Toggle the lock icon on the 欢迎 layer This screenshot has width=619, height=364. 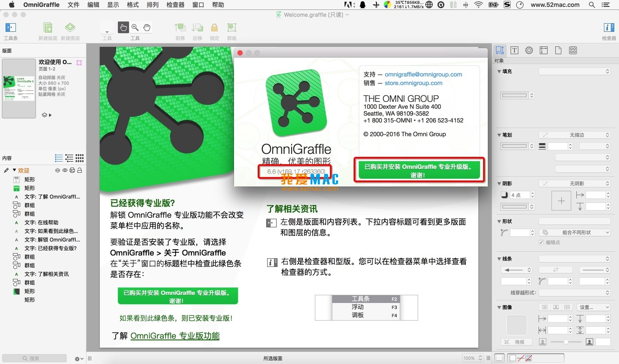point(80,170)
